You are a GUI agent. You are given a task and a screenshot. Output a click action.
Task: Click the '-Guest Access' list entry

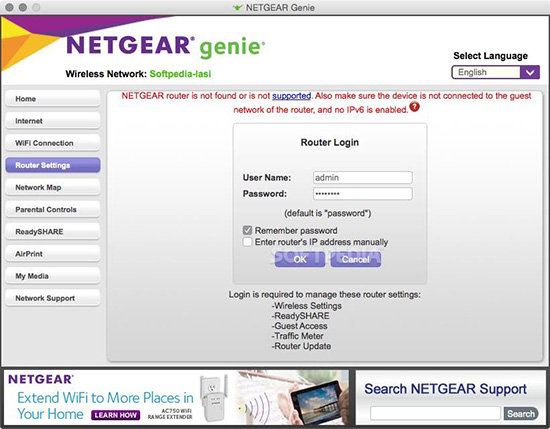(x=300, y=326)
